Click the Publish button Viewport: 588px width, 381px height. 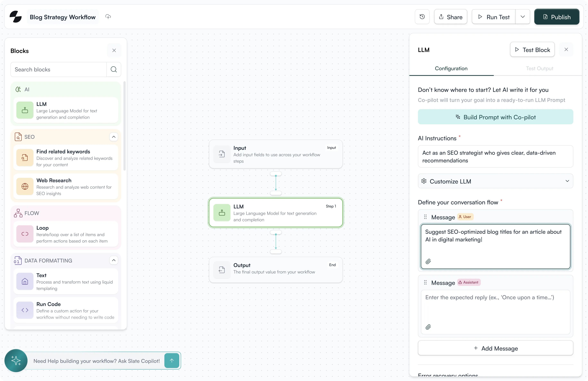click(x=557, y=17)
